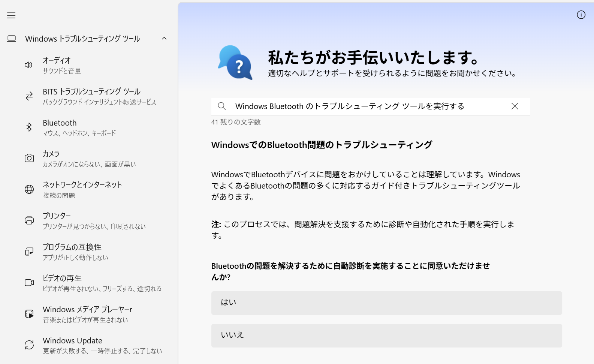This screenshot has height=364, width=594.
Task: Click the Bluetooth symbol icon in sidebar
Action: point(29,127)
